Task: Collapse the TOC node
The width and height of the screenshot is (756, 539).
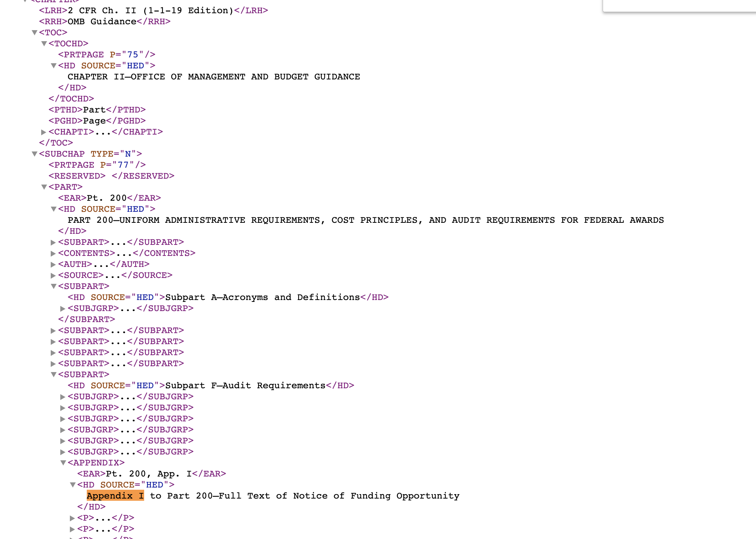Action: (35, 33)
